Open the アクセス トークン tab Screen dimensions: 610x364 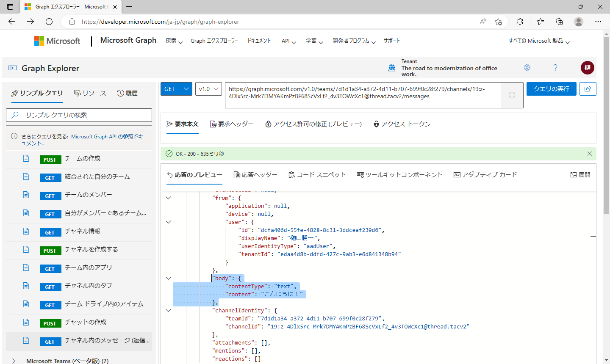[x=402, y=124]
